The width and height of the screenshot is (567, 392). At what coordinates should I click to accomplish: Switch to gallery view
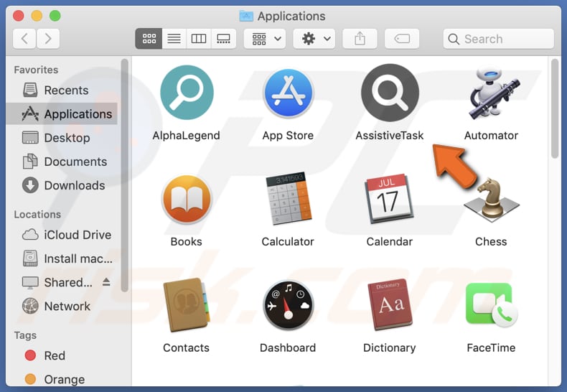pyautogui.click(x=223, y=39)
